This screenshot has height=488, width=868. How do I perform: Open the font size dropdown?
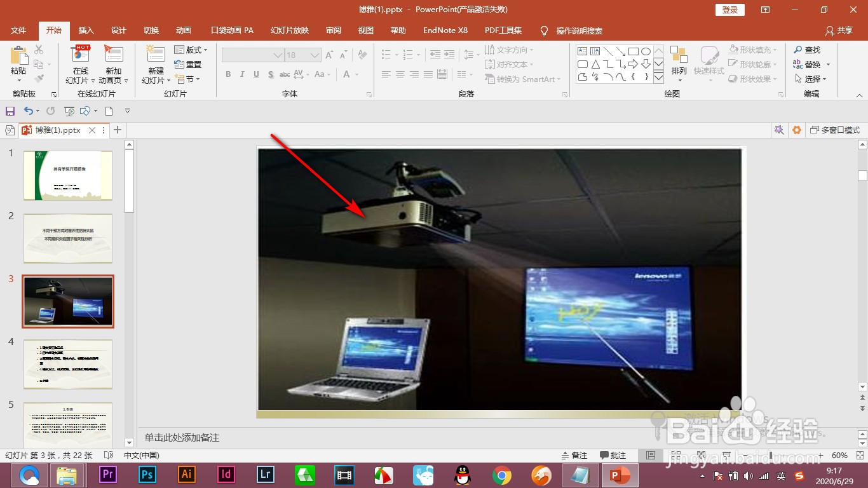pyautogui.click(x=315, y=55)
